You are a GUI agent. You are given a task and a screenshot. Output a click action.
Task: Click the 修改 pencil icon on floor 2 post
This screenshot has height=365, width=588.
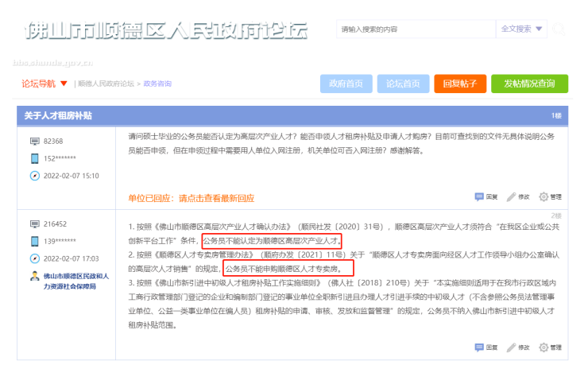click(511, 348)
